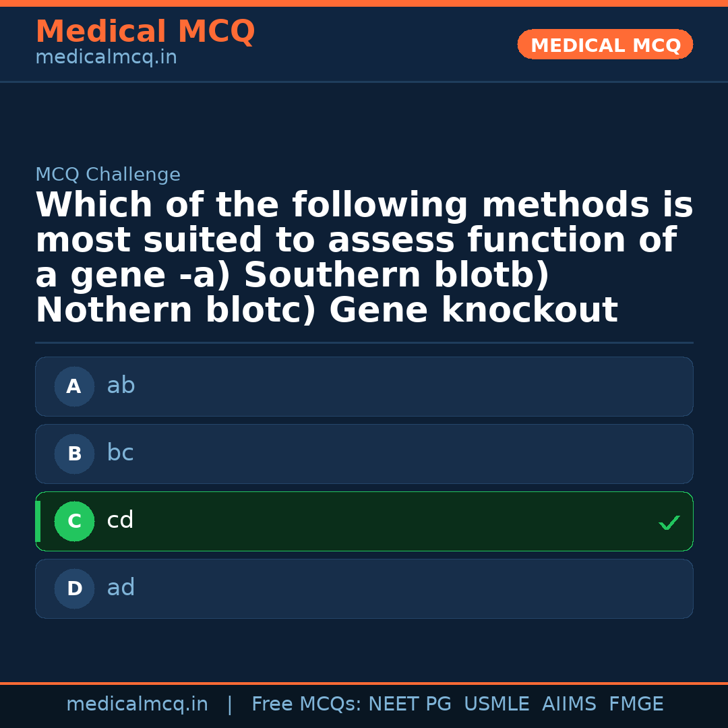The width and height of the screenshot is (728, 728).
Task: Expand the question text area
Action: [364, 256]
